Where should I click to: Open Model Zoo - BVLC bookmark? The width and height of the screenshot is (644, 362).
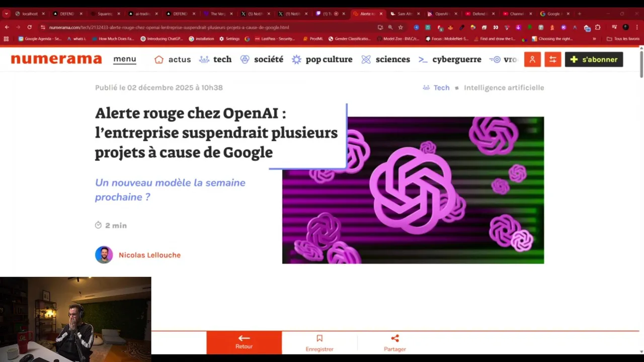(397, 39)
